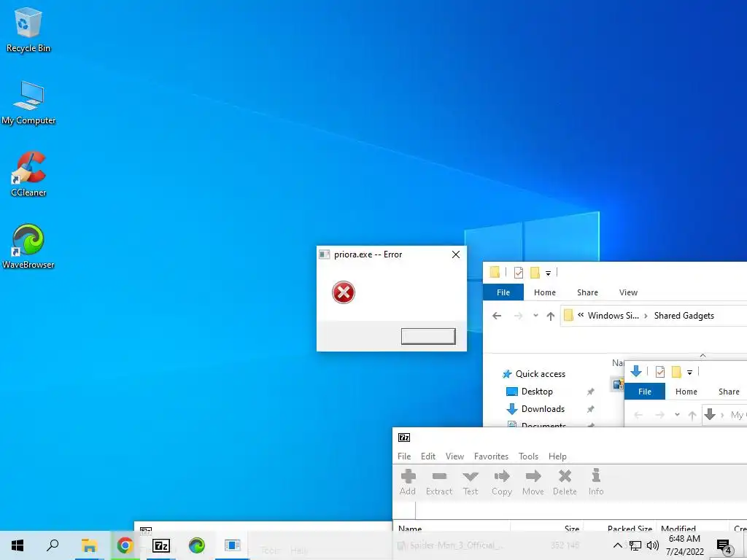Unpin Desktop via its pin icon
The image size is (747, 560).
pyautogui.click(x=590, y=392)
